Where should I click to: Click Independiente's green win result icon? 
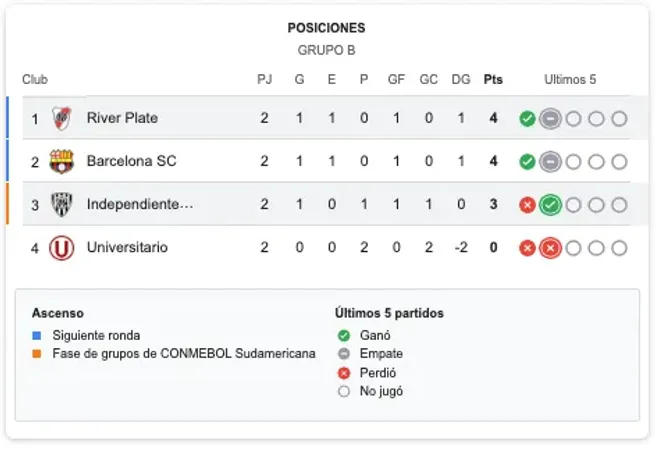(x=550, y=205)
